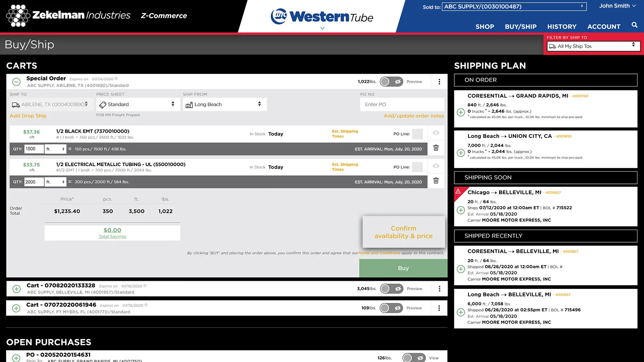This screenshot has width=644, height=362.
Task: Go to the ACCOUNT menu
Action: pyautogui.click(x=603, y=27)
